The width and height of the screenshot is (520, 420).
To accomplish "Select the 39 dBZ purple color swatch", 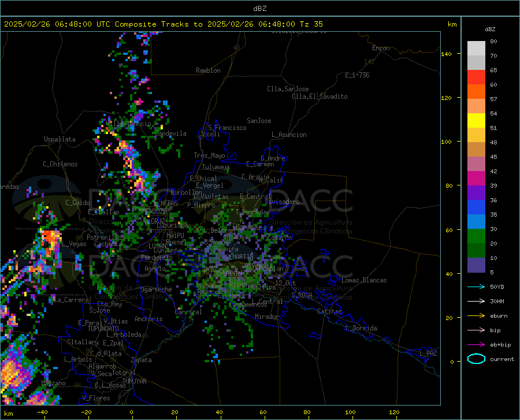I will pos(476,193).
